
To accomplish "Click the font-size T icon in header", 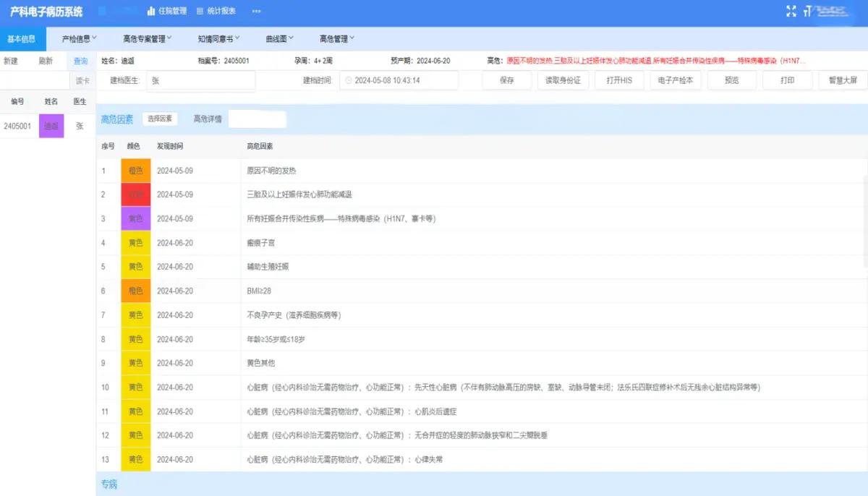I will tap(807, 12).
